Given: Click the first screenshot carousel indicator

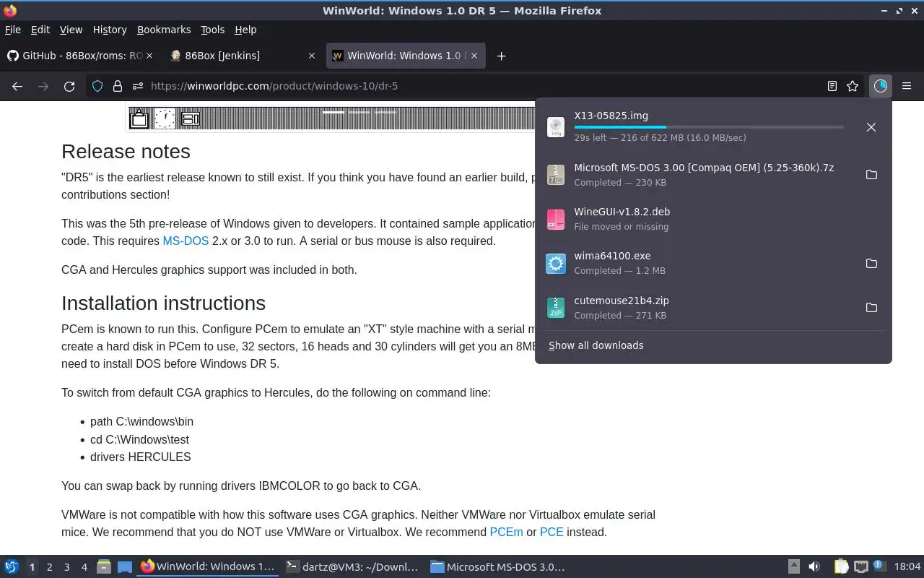Looking at the screenshot, I should pyautogui.click(x=334, y=112).
